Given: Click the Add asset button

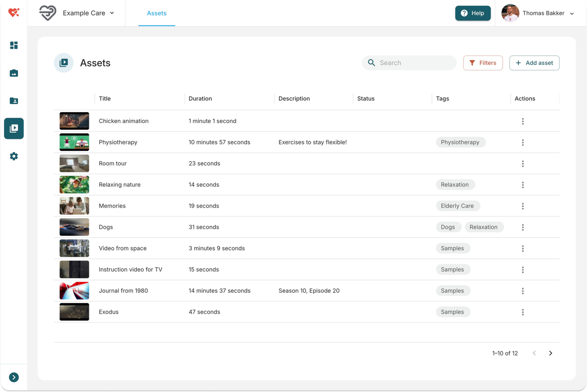Looking at the screenshot, I should [534, 63].
